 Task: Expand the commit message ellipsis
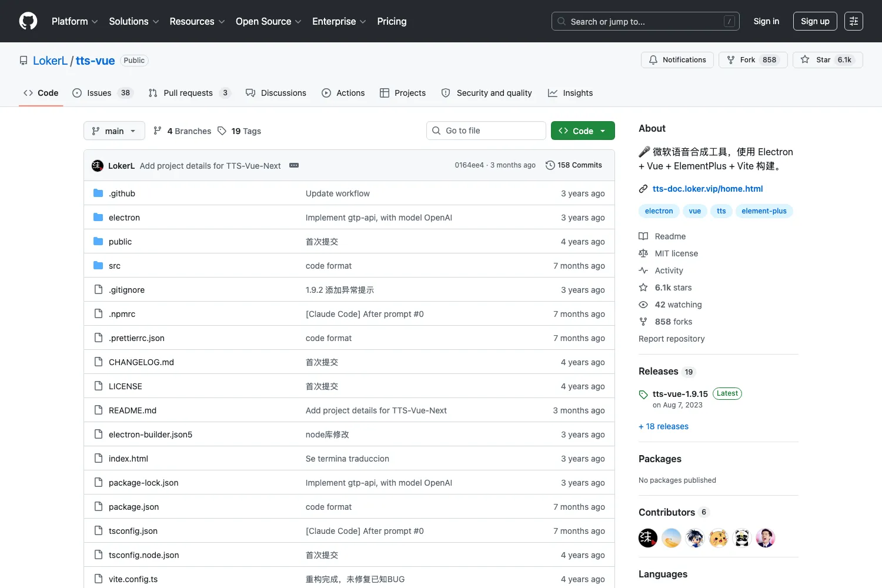294,165
